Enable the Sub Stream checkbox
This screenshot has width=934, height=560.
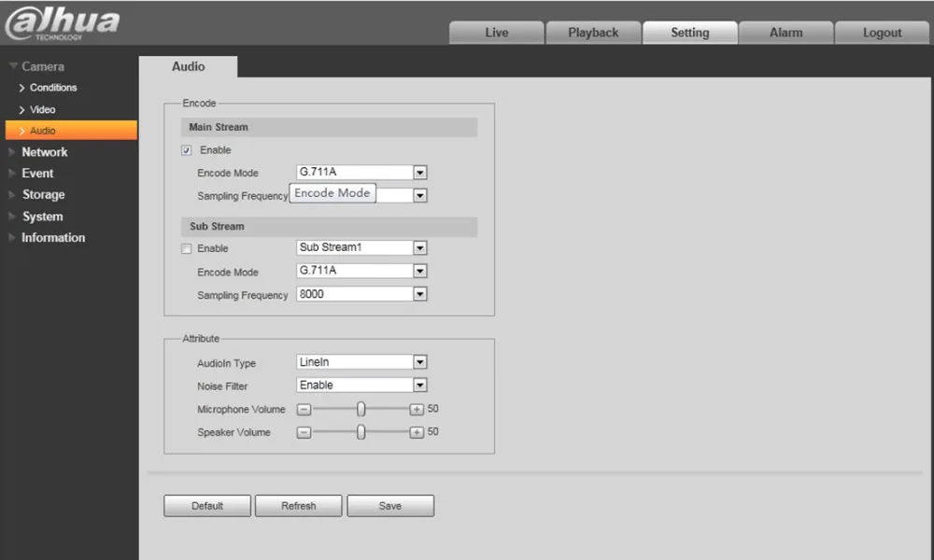click(187, 249)
